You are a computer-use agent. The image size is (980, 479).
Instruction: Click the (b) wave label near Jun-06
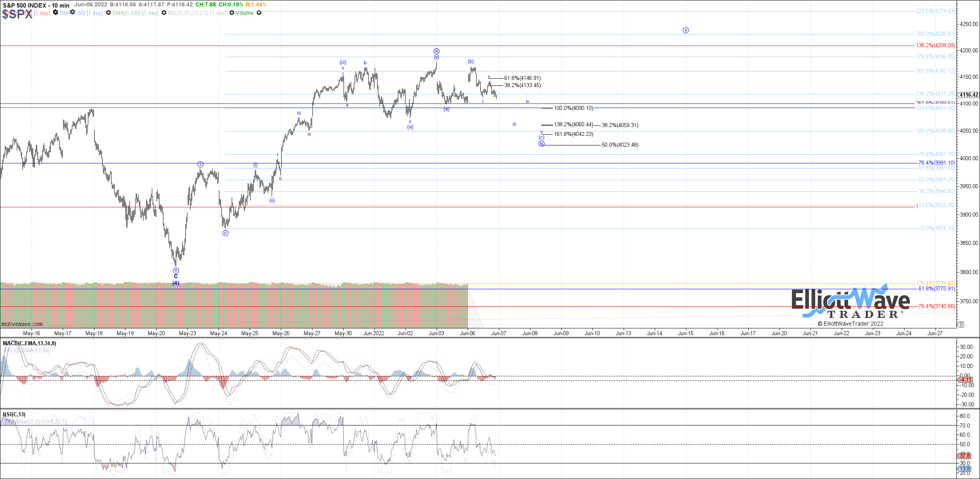coord(471,62)
